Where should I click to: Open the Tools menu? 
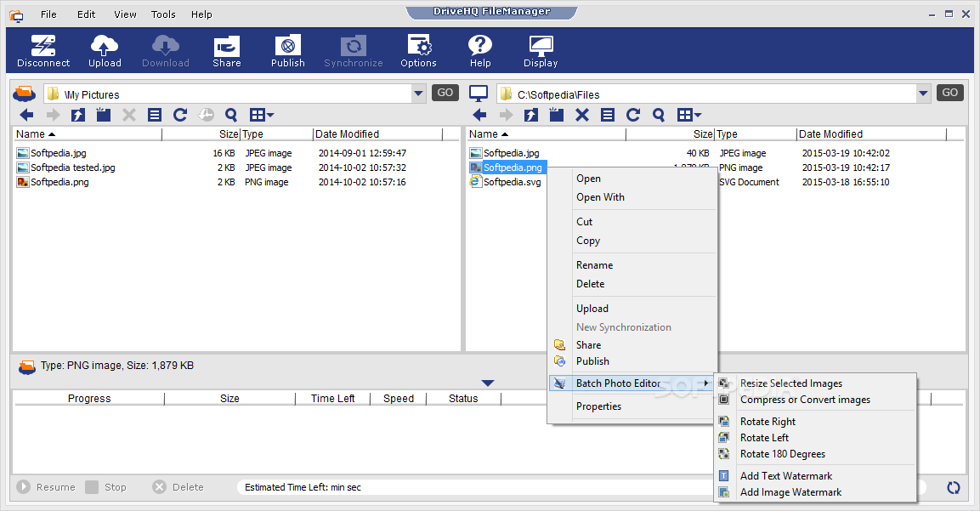coord(163,14)
